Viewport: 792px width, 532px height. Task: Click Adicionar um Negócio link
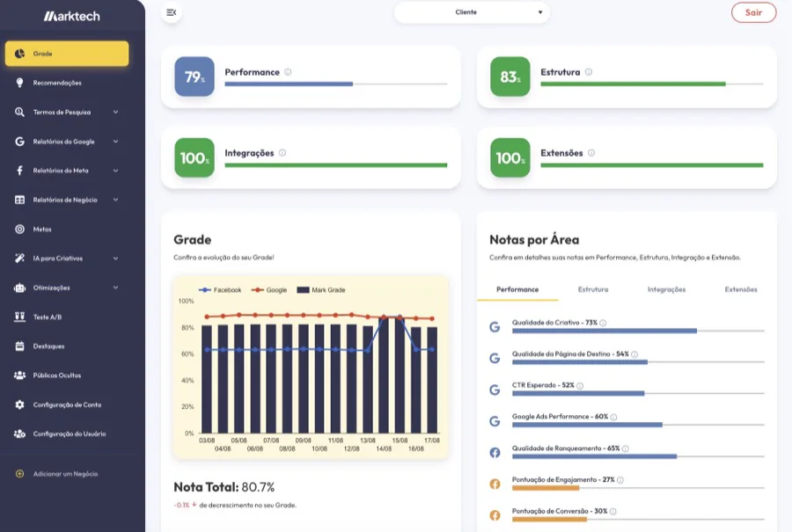(65, 474)
